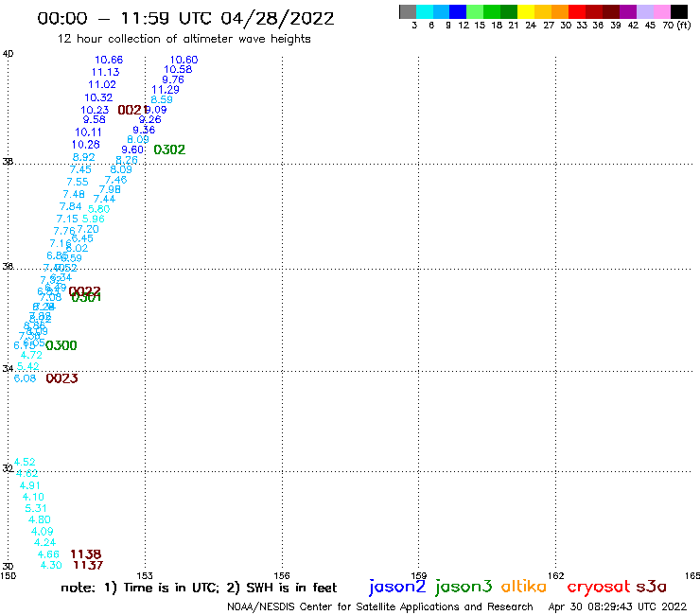Click the wave height value 10.60

[x=184, y=60]
